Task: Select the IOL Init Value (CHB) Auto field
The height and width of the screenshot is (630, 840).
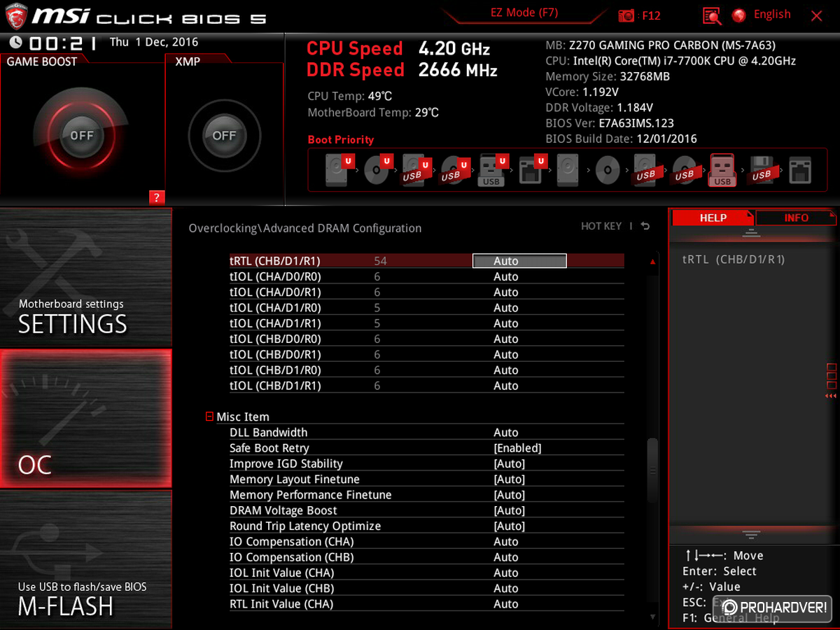Action: (x=505, y=588)
